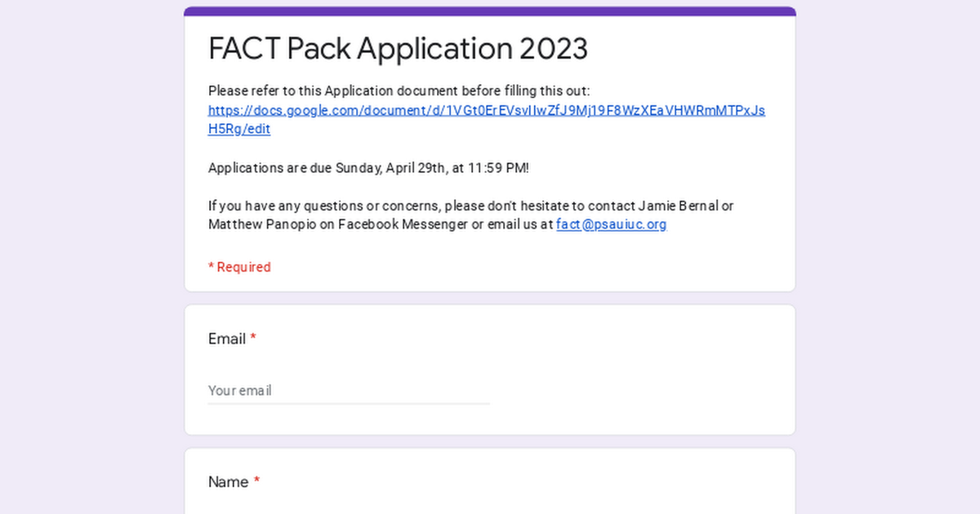This screenshot has height=514, width=980.
Task: Click empty space right of the email field
Action: tap(637, 391)
